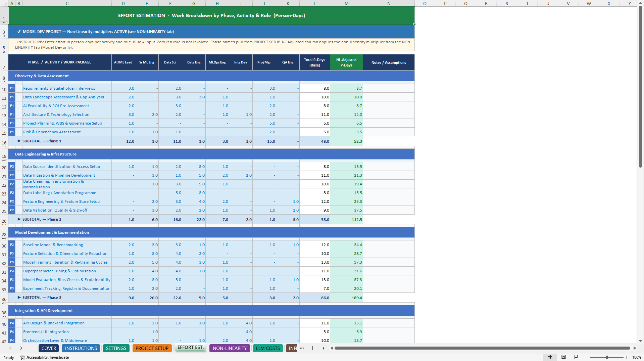Select Requirements & Stakeholder Interviews cell
The height and width of the screenshot is (361, 644).
point(67,88)
